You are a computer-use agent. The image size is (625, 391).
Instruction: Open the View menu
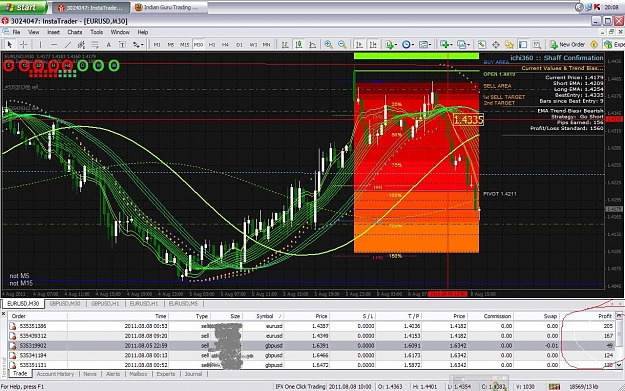tap(33, 32)
